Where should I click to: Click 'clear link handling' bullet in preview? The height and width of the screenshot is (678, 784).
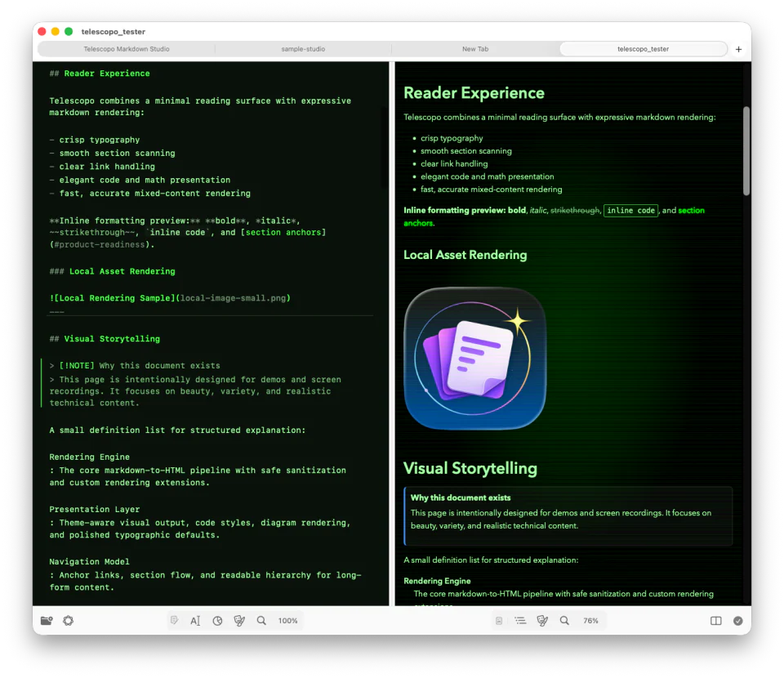[454, 164]
